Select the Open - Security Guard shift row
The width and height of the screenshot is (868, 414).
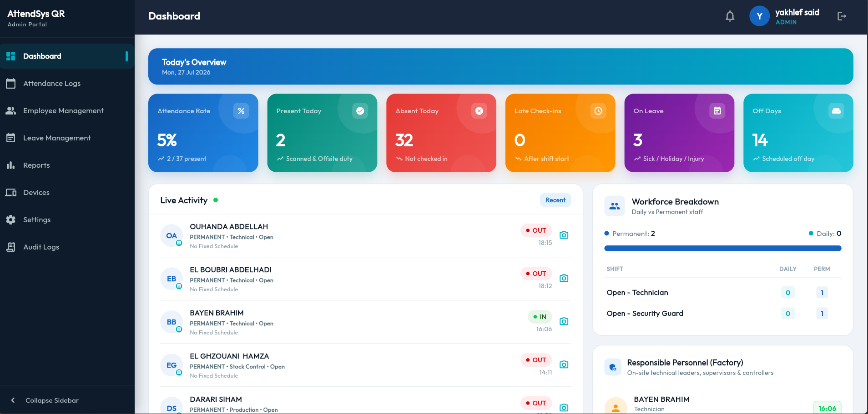tap(723, 314)
